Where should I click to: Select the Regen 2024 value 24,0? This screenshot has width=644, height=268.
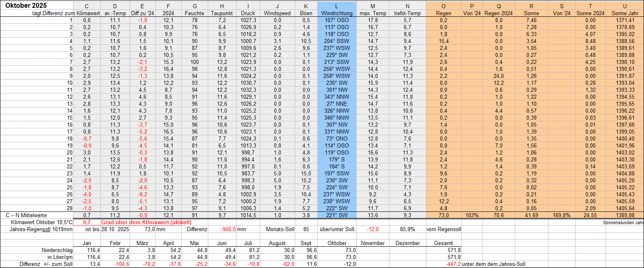click(498, 76)
